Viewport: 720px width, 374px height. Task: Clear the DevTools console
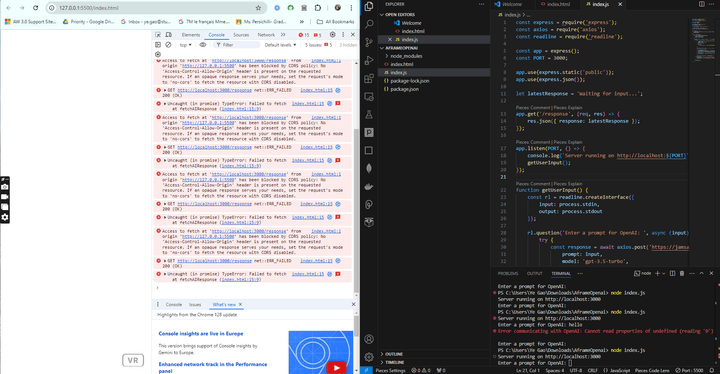point(169,45)
